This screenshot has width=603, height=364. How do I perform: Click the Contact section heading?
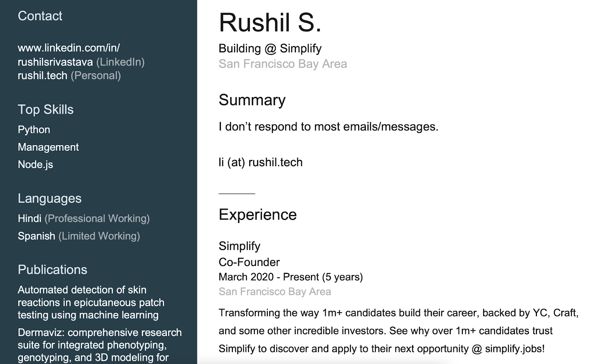tap(40, 16)
